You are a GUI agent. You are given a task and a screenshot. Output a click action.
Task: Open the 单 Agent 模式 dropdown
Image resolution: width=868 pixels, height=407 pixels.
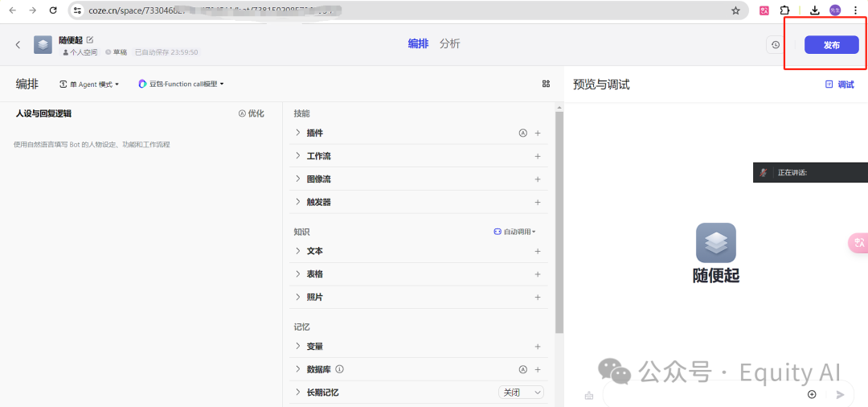pos(89,84)
